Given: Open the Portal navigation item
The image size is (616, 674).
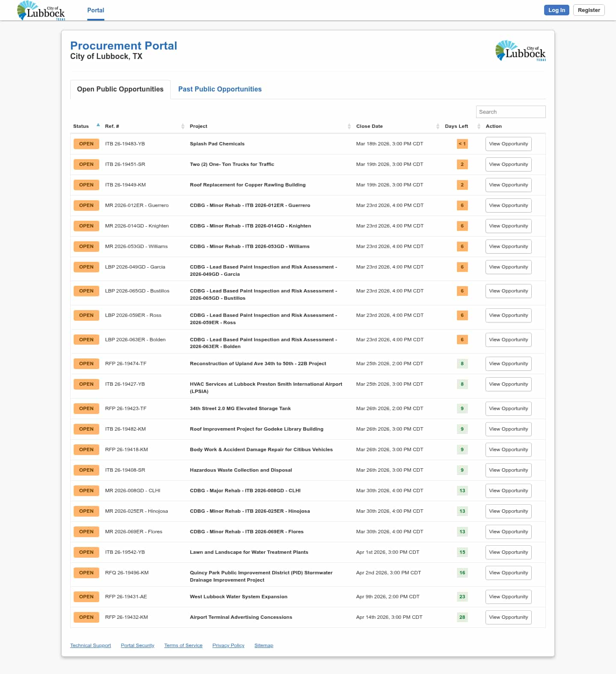Looking at the screenshot, I should click(95, 10).
